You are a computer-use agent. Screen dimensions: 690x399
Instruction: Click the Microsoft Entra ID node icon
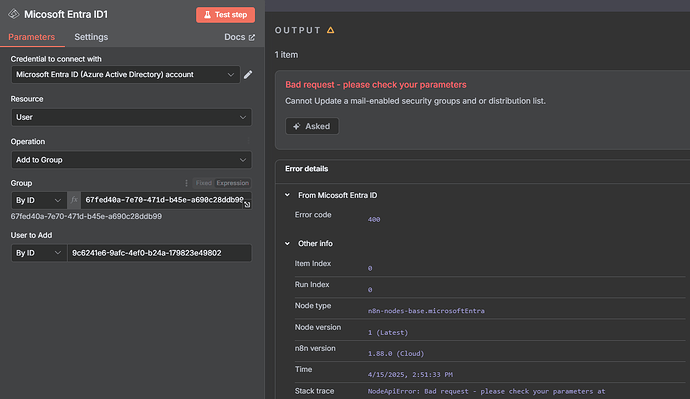click(x=14, y=14)
